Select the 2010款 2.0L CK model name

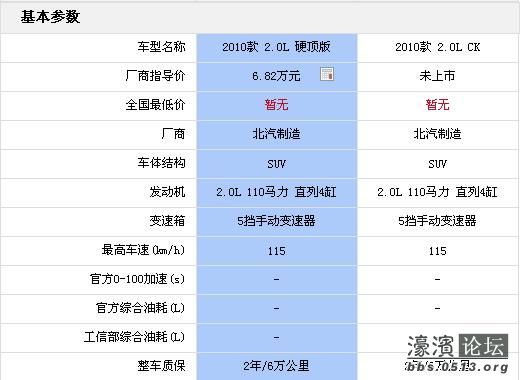click(x=437, y=47)
